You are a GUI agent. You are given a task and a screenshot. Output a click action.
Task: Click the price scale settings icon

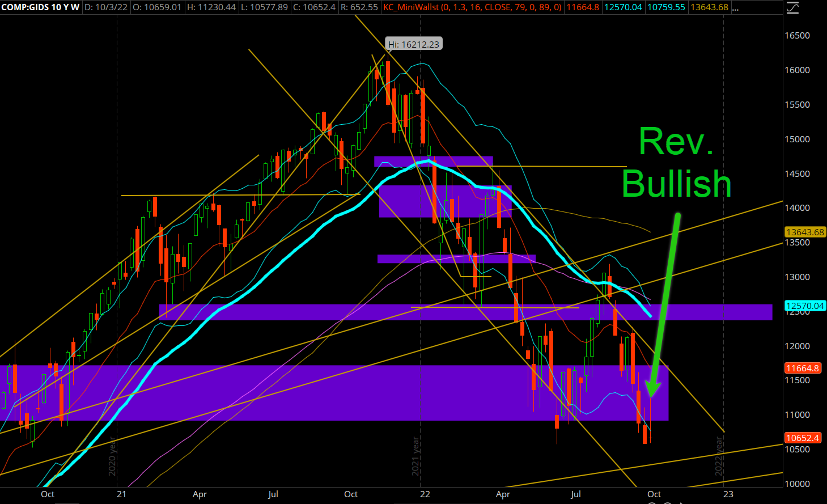(792, 7)
